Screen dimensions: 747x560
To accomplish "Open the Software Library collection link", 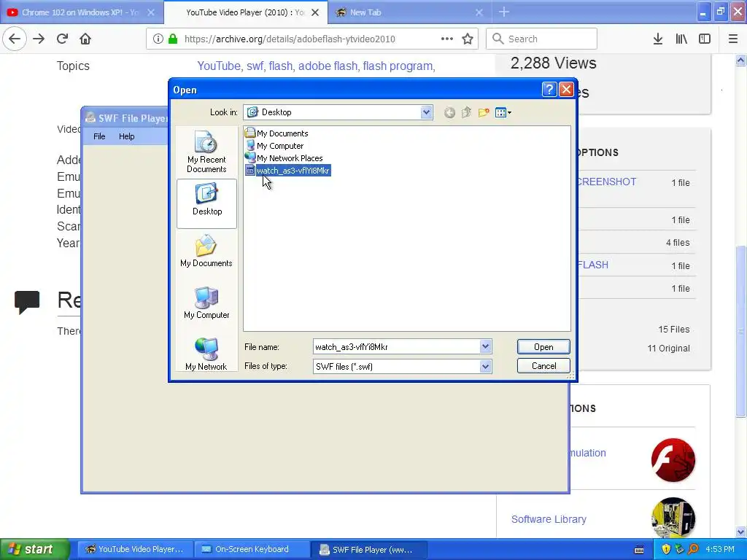I will [x=549, y=519].
